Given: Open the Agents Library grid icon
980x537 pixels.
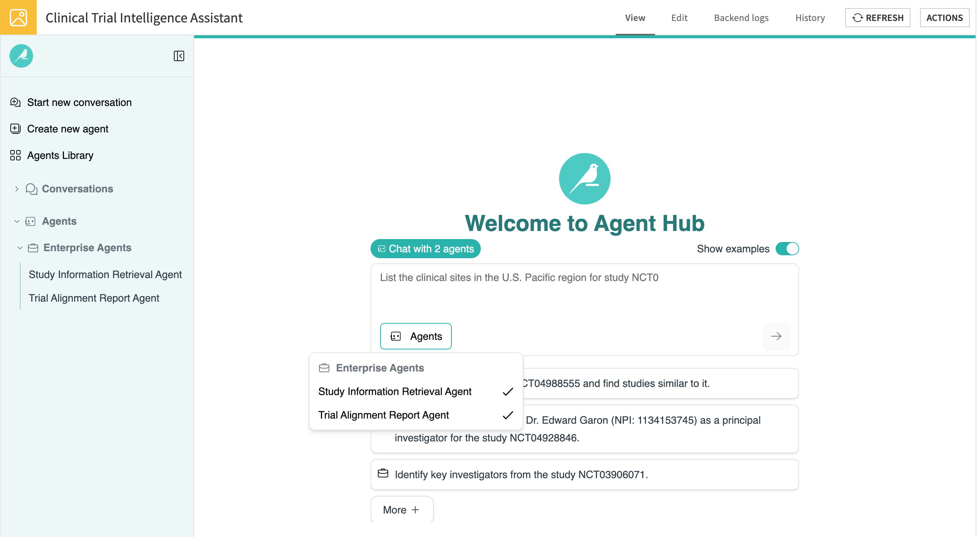Looking at the screenshot, I should click(15, 155).
